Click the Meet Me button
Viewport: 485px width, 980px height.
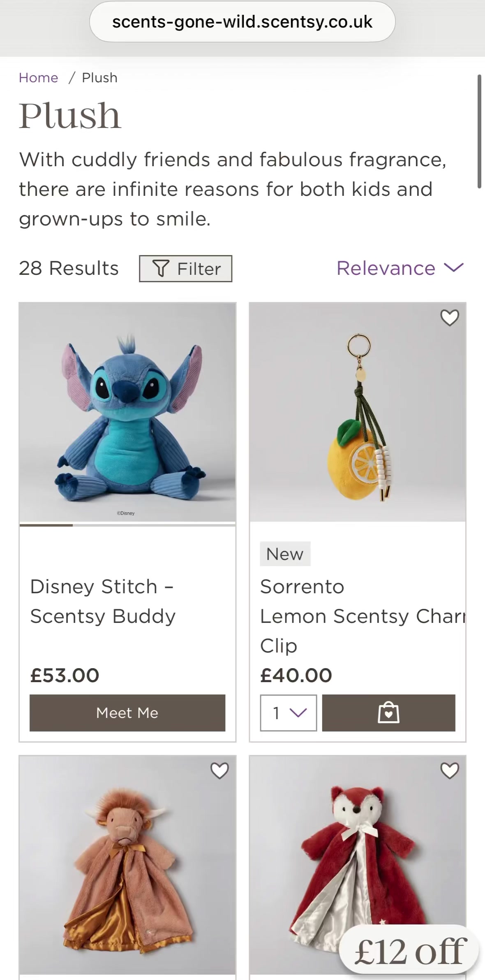coord(127,713)
